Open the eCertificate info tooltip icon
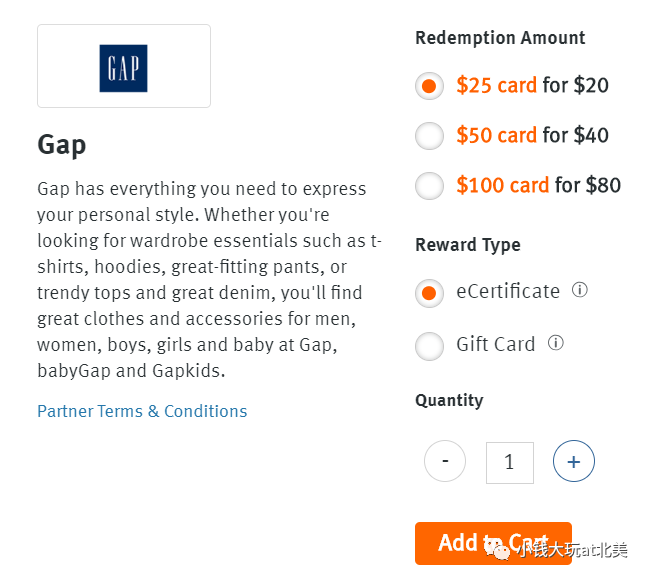Image resolution: width=648 pixels, height=579 pixels. click(x=579, y=290)
